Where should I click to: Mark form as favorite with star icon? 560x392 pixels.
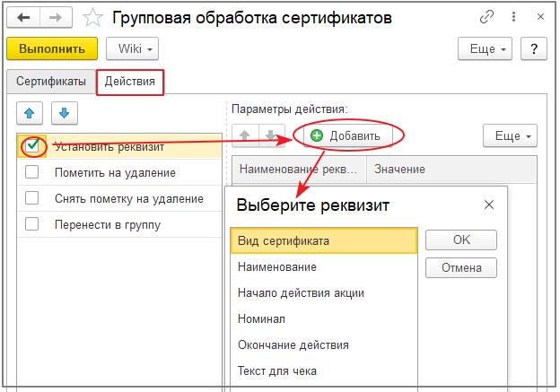[91, 17]
